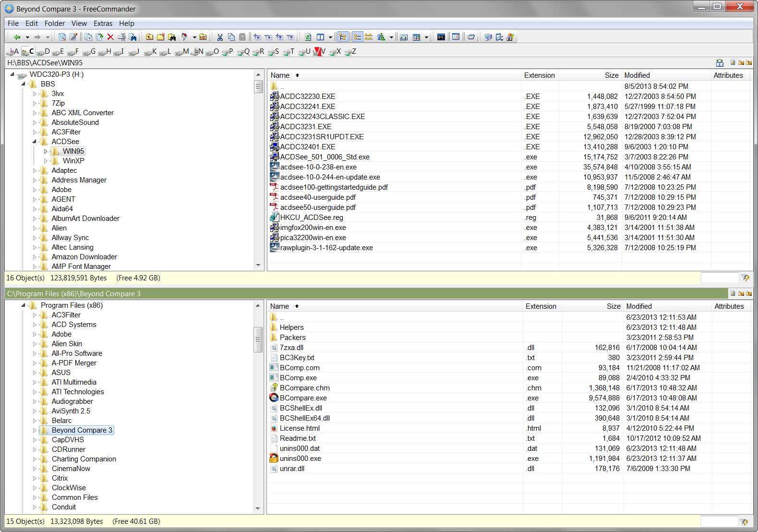Open the split layout dropdown arrow

pos(330,37)
